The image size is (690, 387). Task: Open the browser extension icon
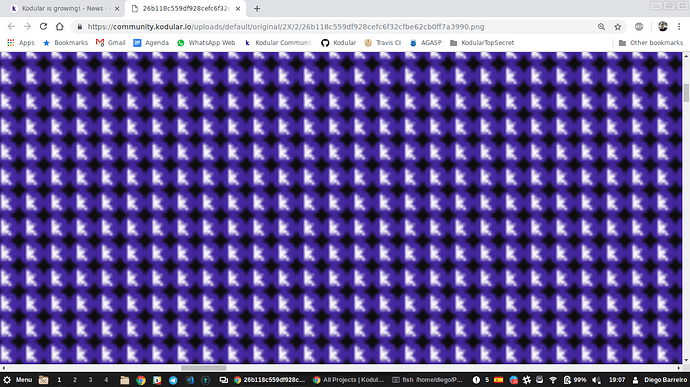coord(639,27)
